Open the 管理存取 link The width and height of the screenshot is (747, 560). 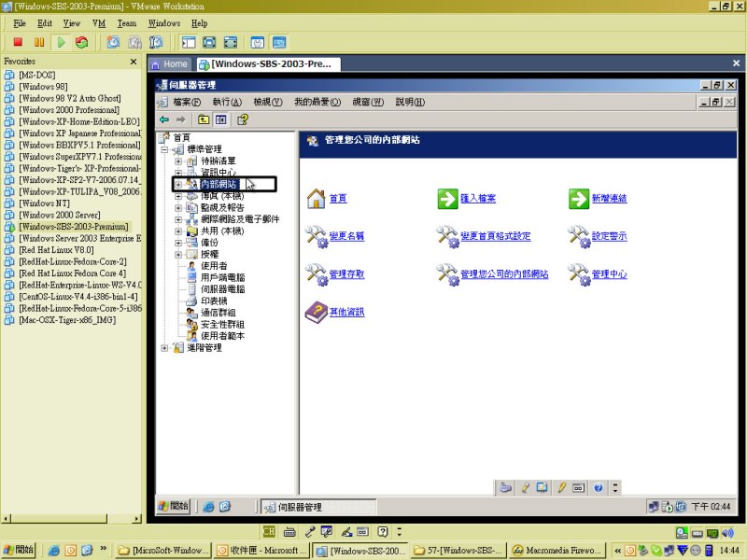(x=346, y=274)
